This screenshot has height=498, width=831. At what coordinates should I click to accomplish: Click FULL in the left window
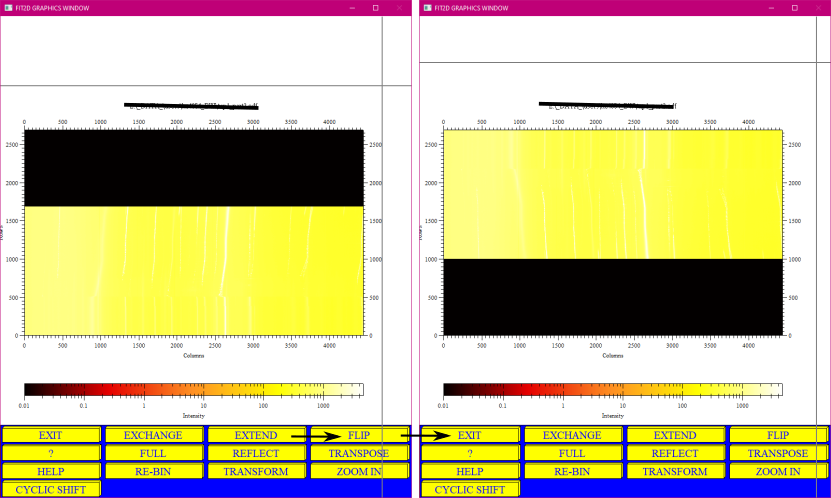[x=154, y=453]
